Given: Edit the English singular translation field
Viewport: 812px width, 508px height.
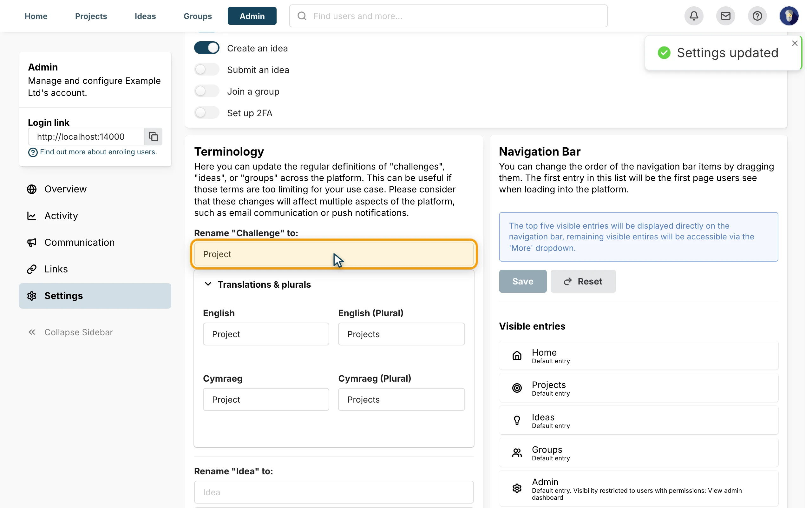Looking at the screenshot, I should tap(266, 334).
